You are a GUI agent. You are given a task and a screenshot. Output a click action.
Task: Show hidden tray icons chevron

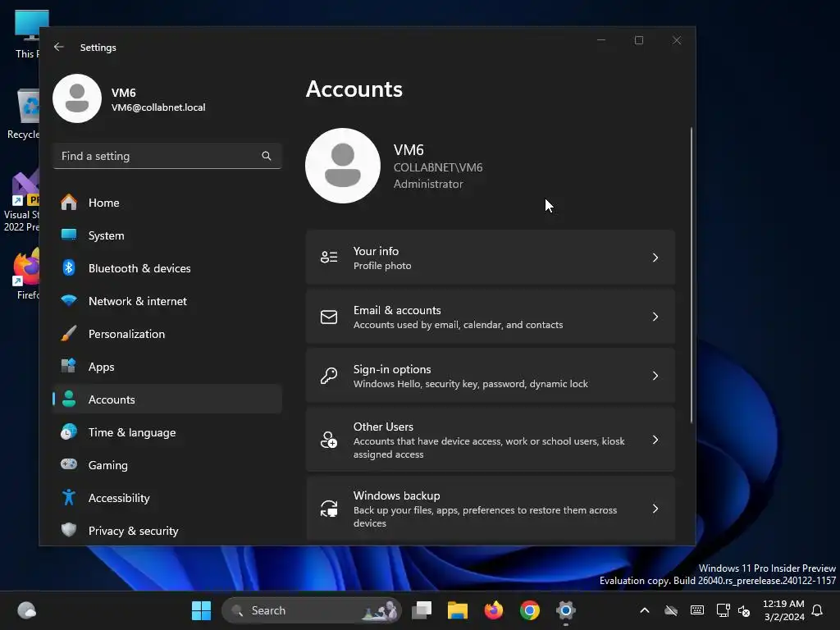click(645, 610)
